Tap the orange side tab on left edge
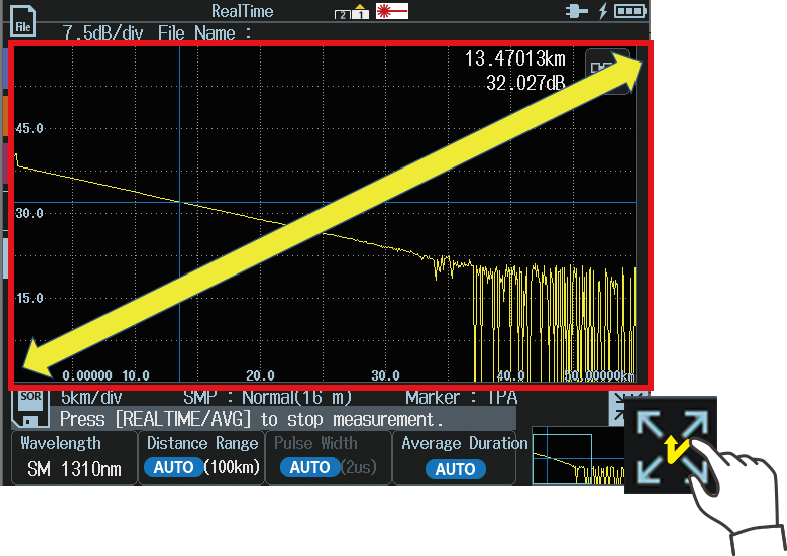787x556 pixels. coord(6,116)
